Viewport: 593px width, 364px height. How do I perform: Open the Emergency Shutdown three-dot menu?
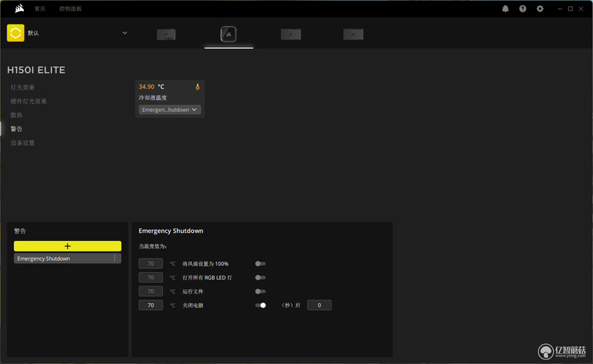point(115,258)
